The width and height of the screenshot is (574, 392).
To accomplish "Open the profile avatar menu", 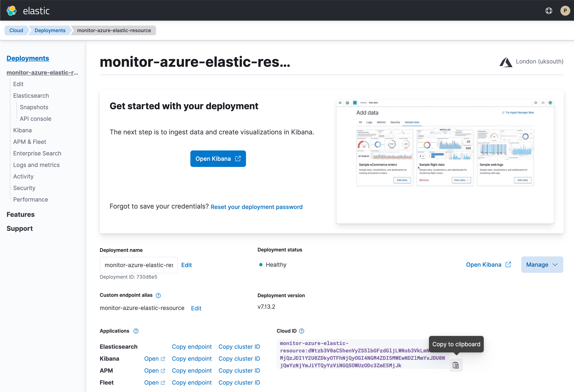I will tap(565, 10).
